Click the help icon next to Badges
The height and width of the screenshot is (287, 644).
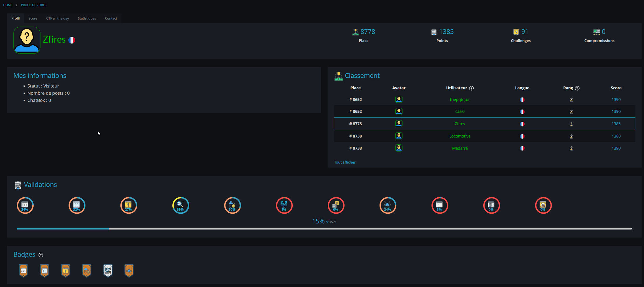(x=41, y=255)
